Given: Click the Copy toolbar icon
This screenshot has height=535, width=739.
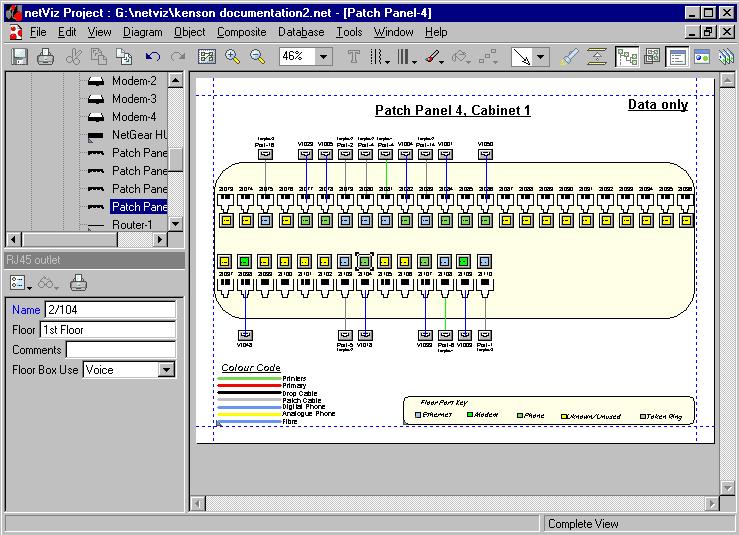Looking at the screenshot, I should coord(99,57).
